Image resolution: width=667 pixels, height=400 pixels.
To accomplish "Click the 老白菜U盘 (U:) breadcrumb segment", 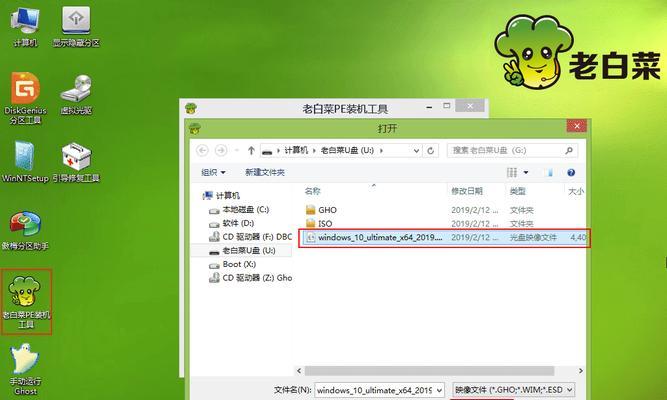I will tap(347, 150).
